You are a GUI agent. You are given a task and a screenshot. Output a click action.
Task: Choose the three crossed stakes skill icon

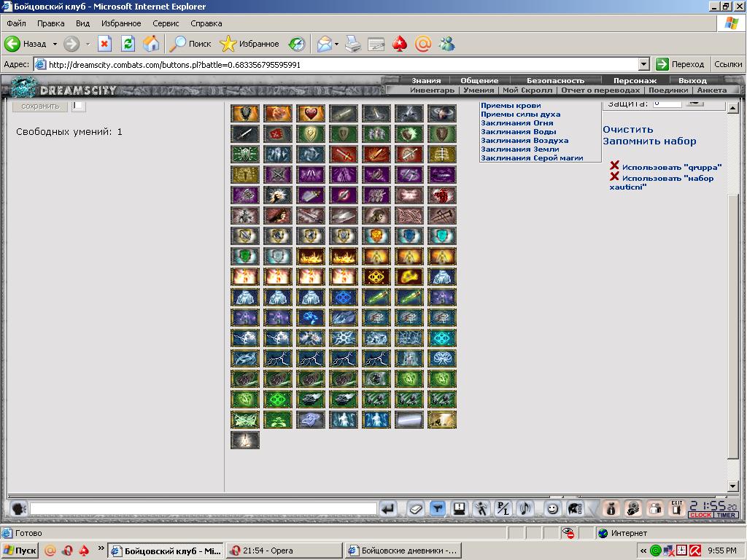(441, 216)
